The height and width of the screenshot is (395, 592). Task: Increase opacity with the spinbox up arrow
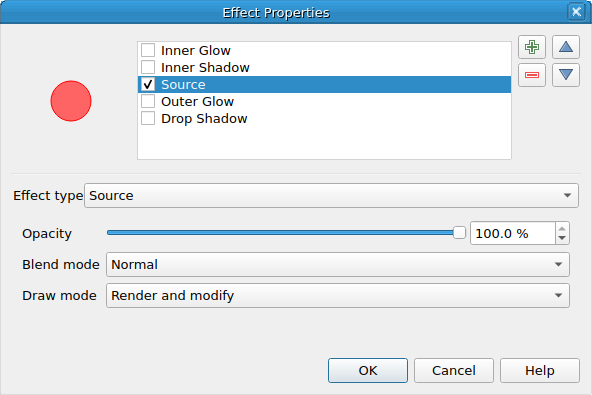pos(562,229)
